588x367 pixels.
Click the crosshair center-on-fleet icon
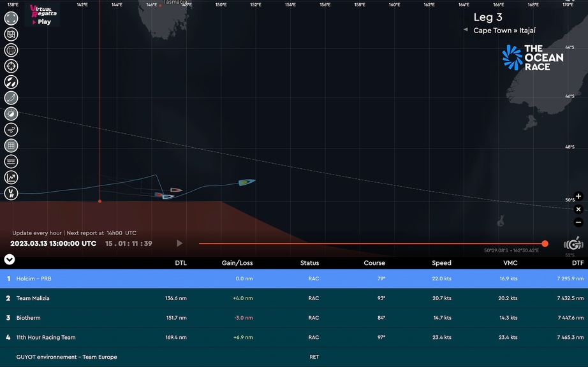pos(11,66)
